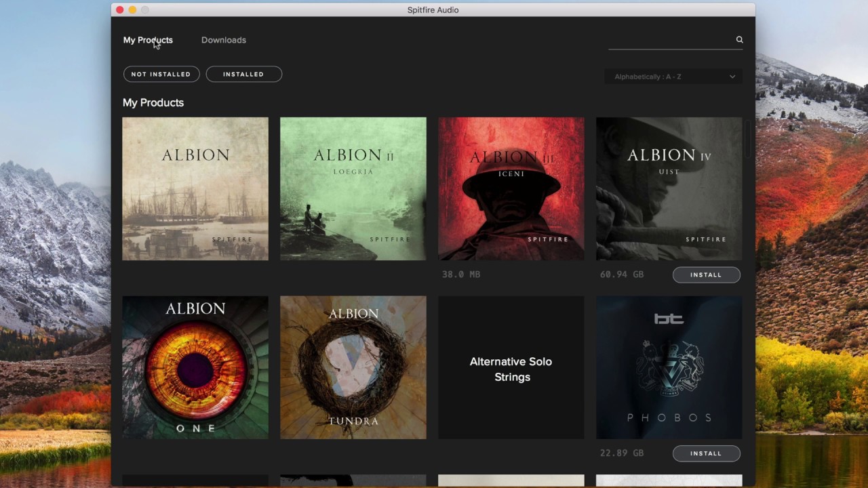Open Alternative Solo Strings
The width and height of the screenshot is (868, 488).
(511, 367)
